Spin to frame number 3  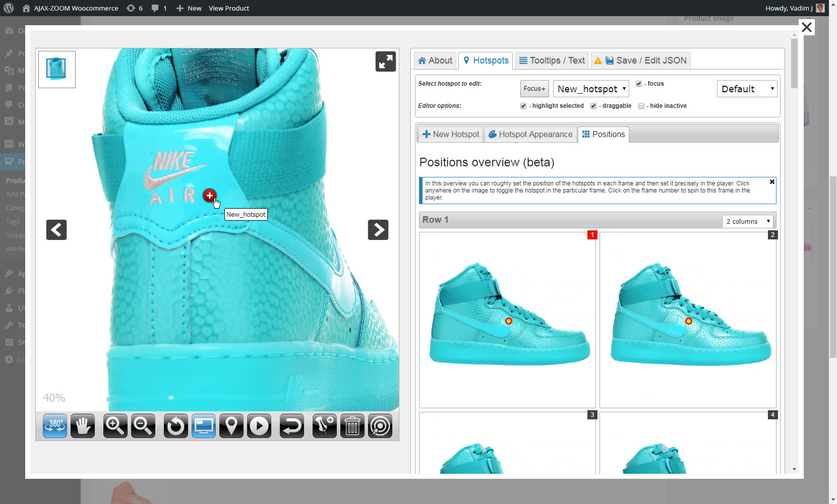(x=592, y=415)
